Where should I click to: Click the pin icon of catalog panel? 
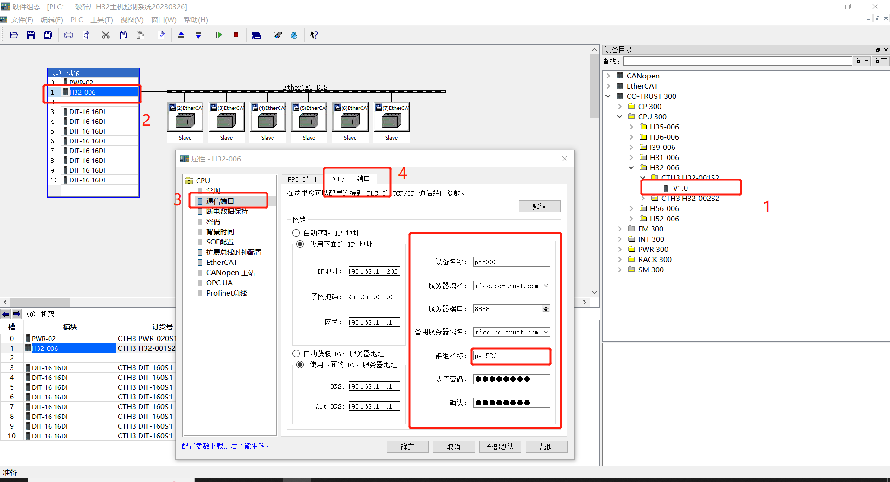tap(878, 50)
